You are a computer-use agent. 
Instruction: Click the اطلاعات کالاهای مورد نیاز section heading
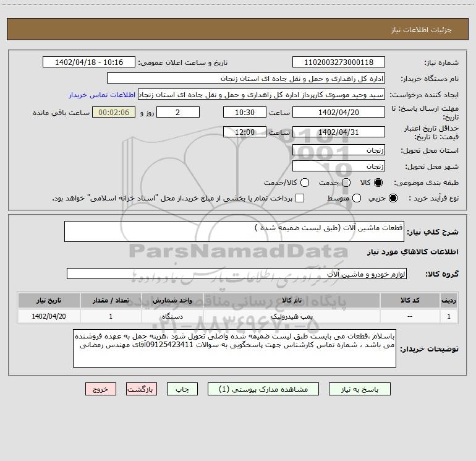tap(413, 252)
